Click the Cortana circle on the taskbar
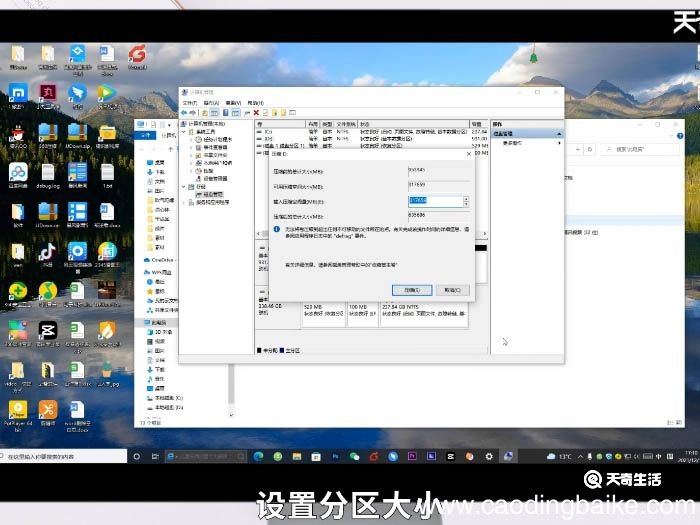This screenshot has height=525, width=700. coord(137,456)
